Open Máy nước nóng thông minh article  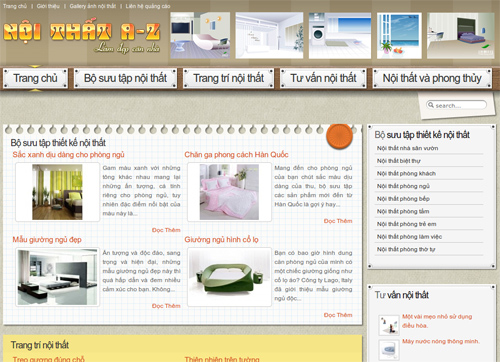(441, 341)
